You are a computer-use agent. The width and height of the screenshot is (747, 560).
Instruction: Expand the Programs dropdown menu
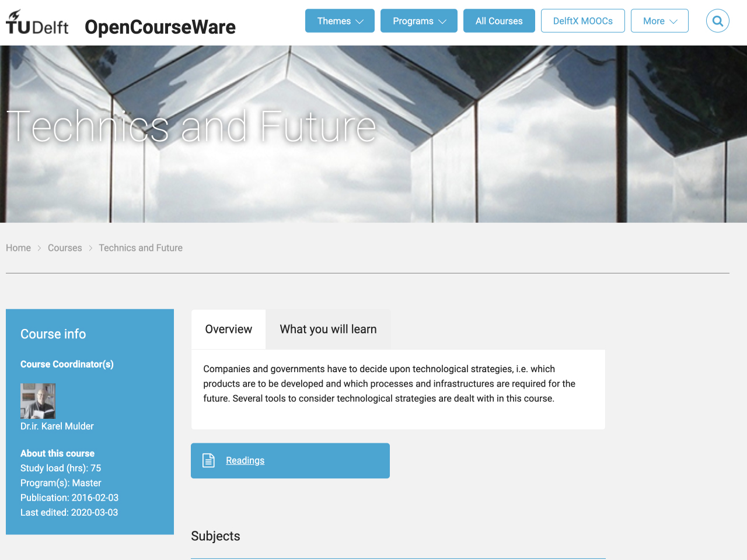(419, 21)
